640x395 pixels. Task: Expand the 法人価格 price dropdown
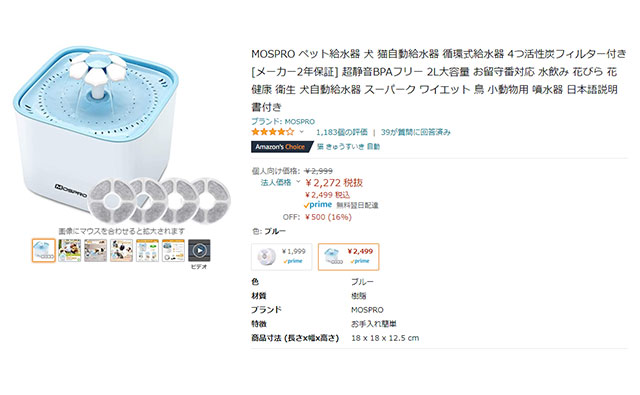(x=298, y=182)
